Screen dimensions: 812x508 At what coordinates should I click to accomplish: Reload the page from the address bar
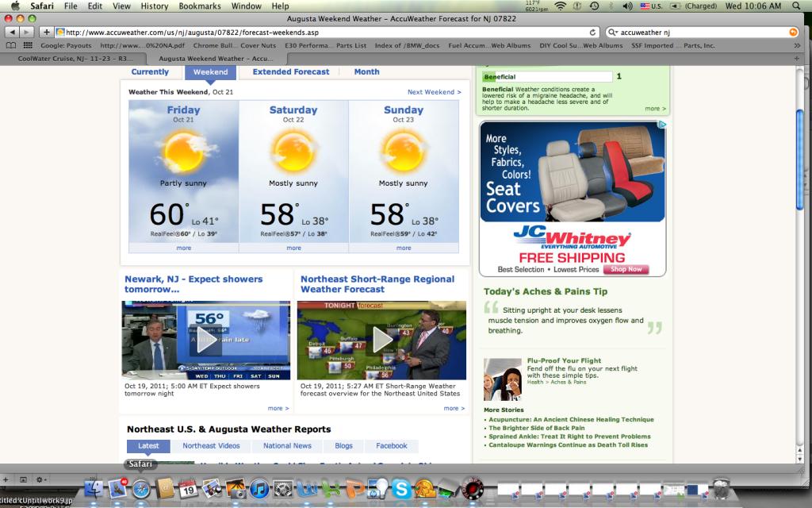[593, 32]
